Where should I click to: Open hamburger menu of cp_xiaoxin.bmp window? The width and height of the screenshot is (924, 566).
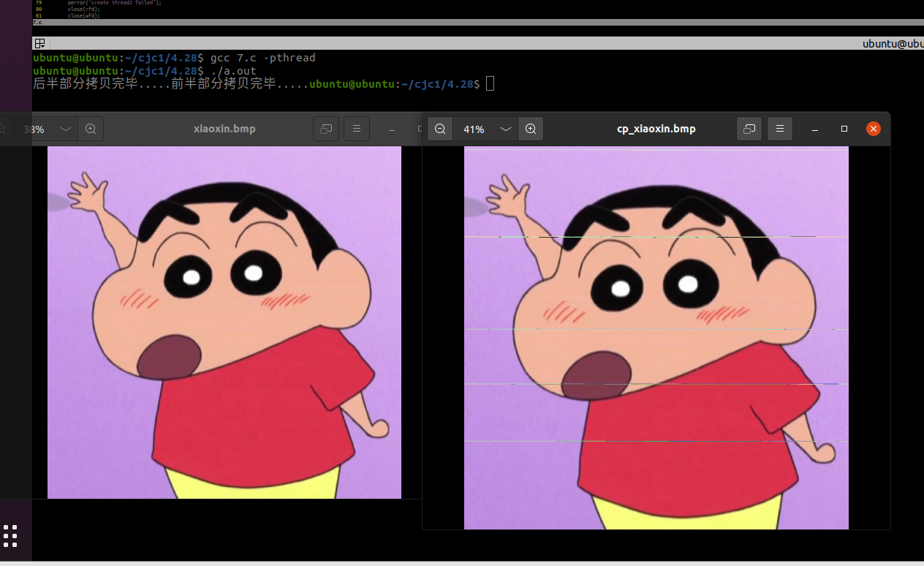780,129
